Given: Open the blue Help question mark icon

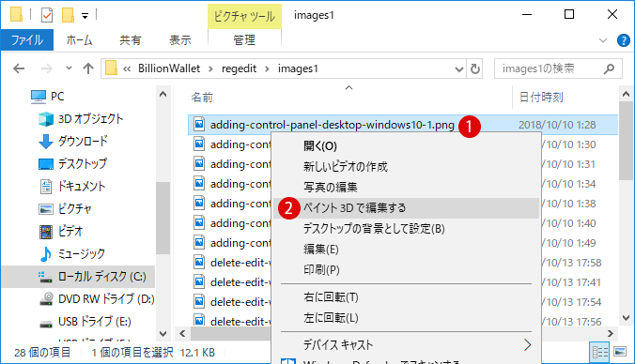Looking at the screenshot, I should coord(623,40).
